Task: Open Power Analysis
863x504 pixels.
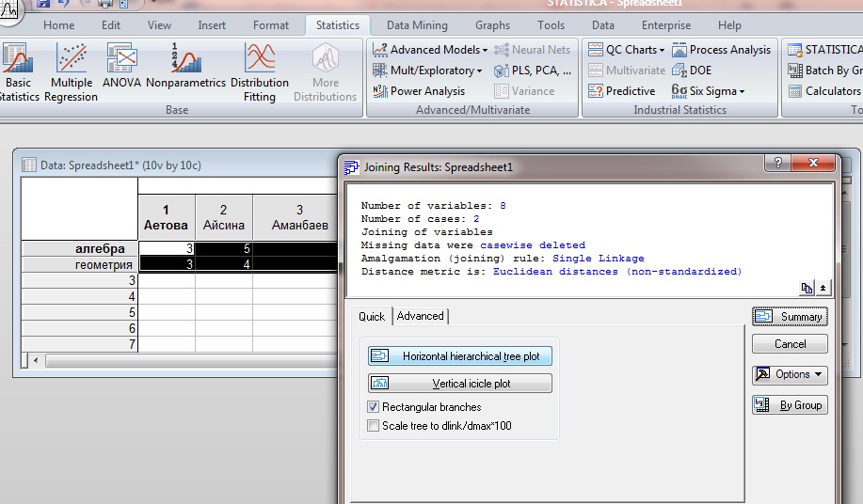Action: (x=420, y=91)
